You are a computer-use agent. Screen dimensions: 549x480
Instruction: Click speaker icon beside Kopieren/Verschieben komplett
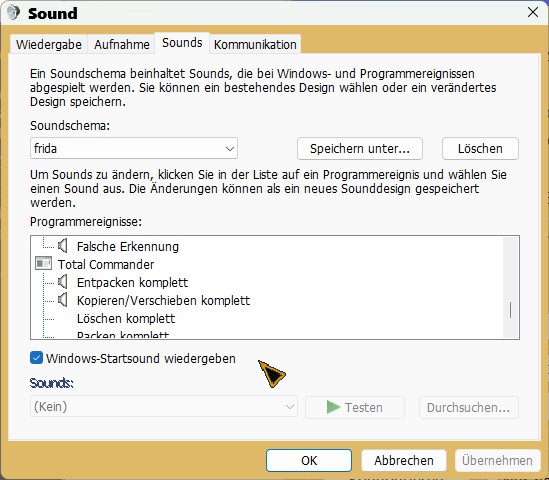coord(63,300)
